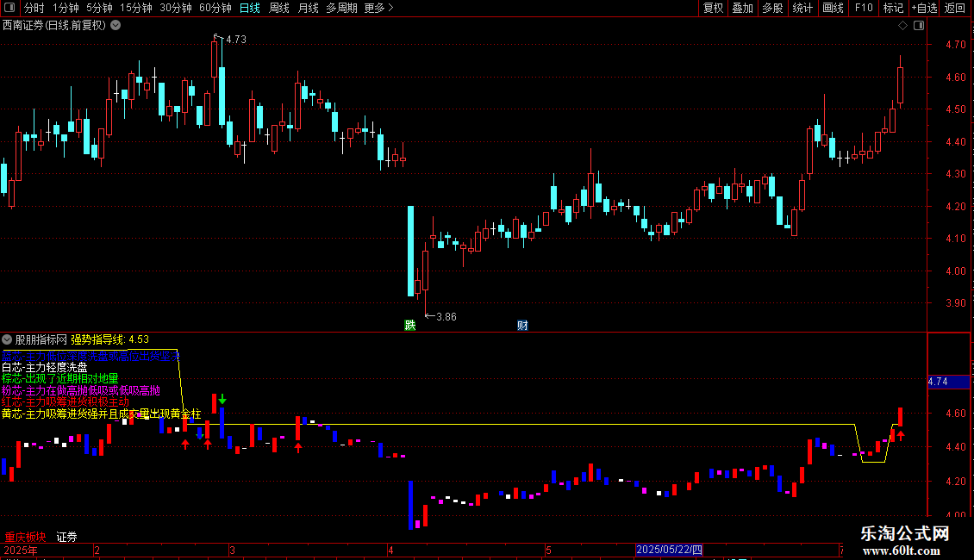Image resolution: width=974 pixels, height=560 pixels.
Task: Click the 2025/05/22/四 date marker
Action: pyautogui.click(x=670, y=550)
